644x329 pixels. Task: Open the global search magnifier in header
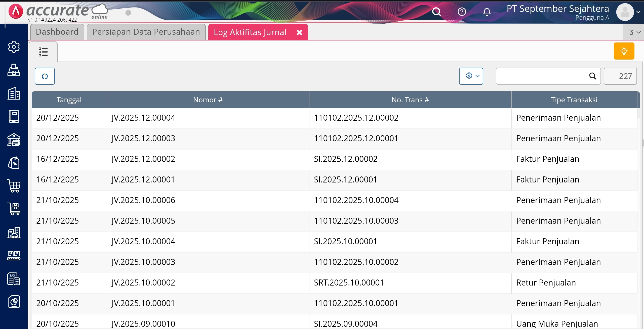coord(436,12)
